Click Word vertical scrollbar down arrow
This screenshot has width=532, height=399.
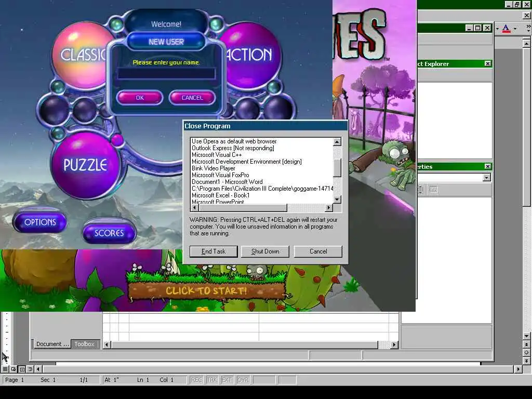(x=526, y=336)
